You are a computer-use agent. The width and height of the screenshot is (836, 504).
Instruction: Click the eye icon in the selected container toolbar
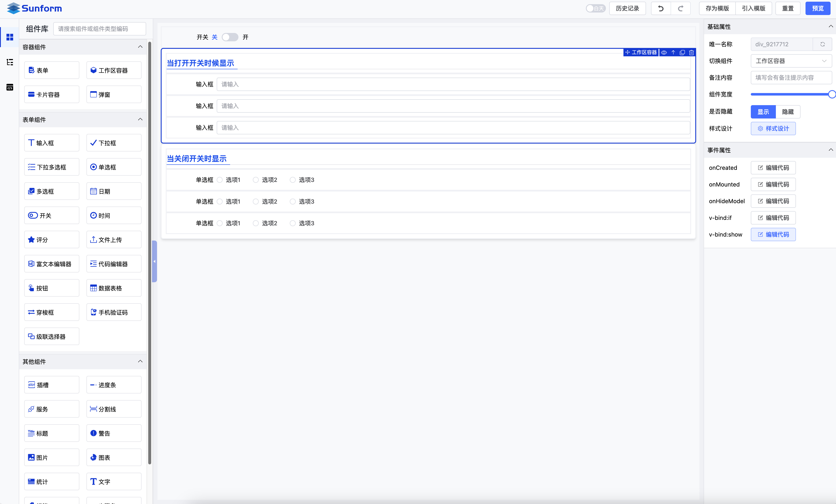point(664,53)
